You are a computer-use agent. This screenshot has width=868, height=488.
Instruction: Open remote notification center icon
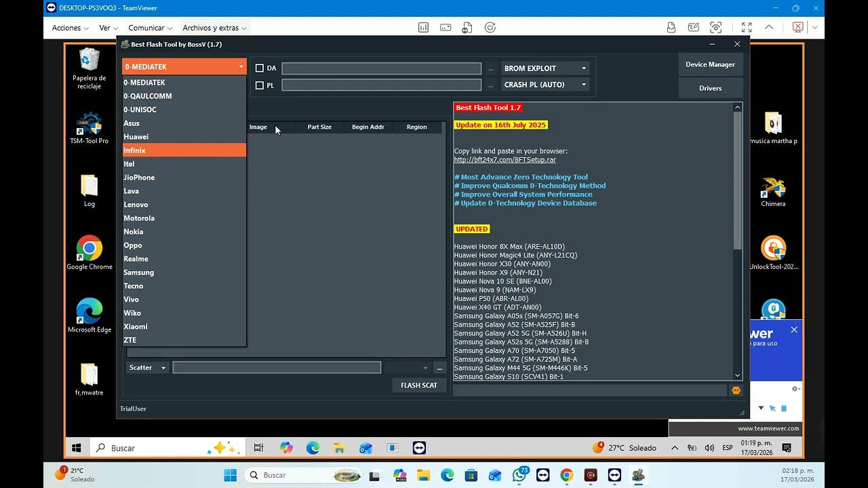coord(787,448)
